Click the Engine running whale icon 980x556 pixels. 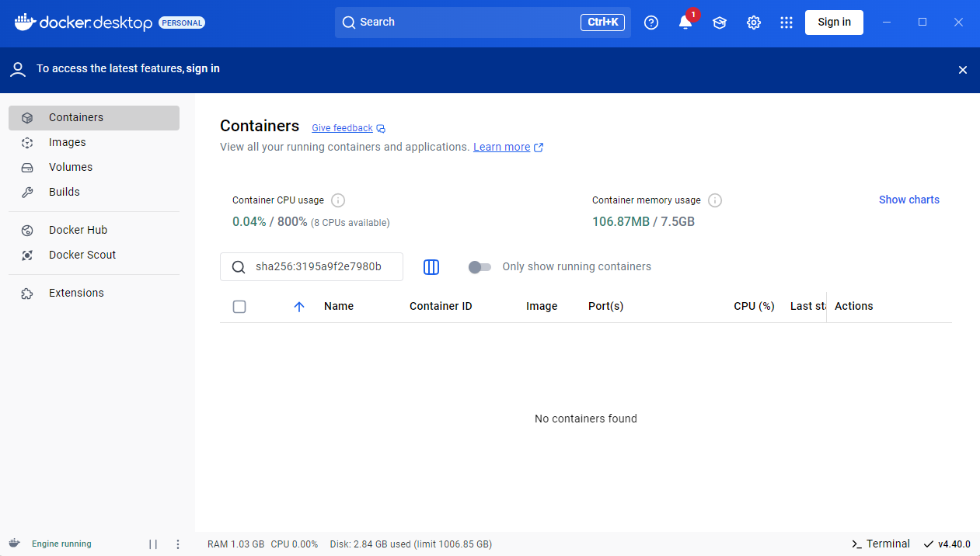pos(15,544)
